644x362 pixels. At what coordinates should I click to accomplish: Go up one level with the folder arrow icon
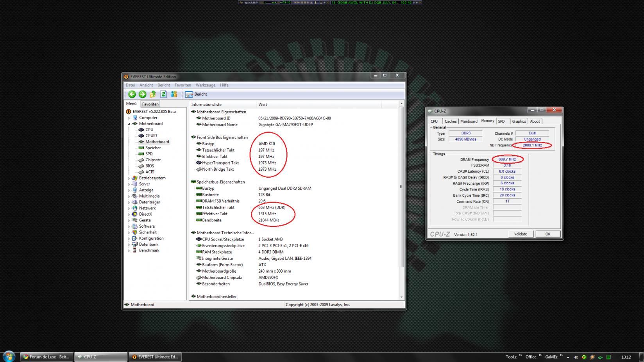(153, 94)
